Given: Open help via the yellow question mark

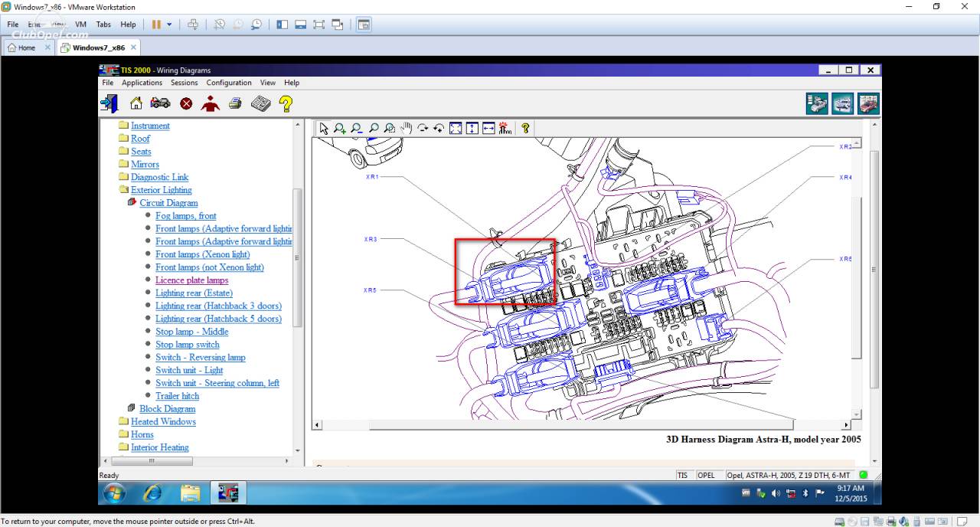Looking at the screenshot, I should click(x=286, y=103).
